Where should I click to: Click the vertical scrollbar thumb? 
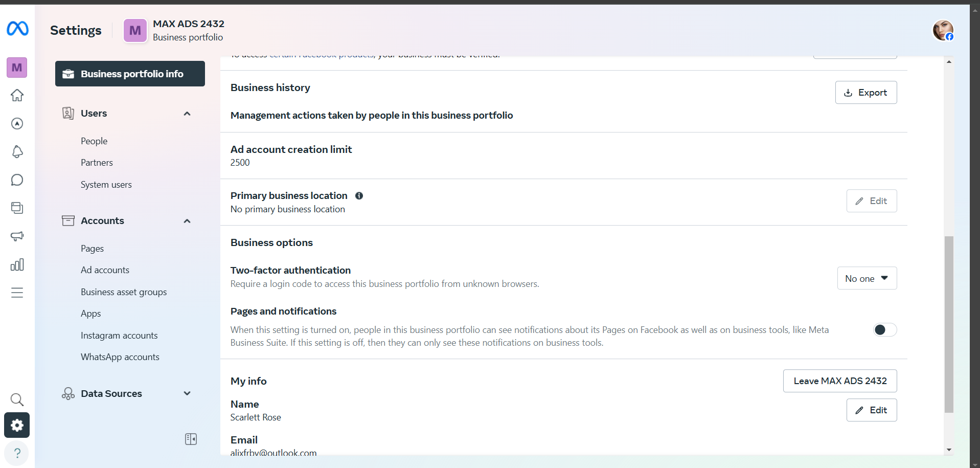coord(949,324)
